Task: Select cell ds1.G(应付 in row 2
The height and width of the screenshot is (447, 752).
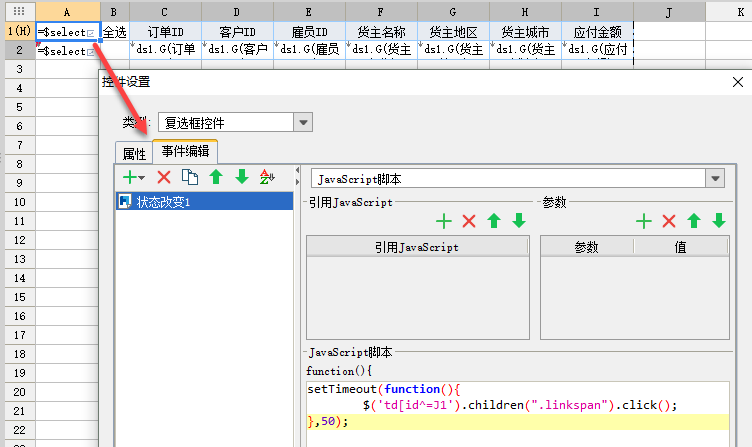Action: [597, 50]
